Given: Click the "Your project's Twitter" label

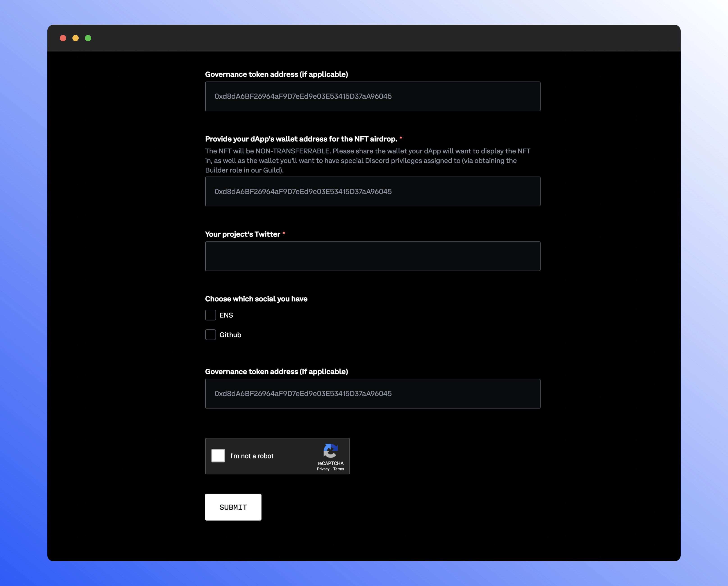Looking at the screenshot, I should [x=242, y=234].
